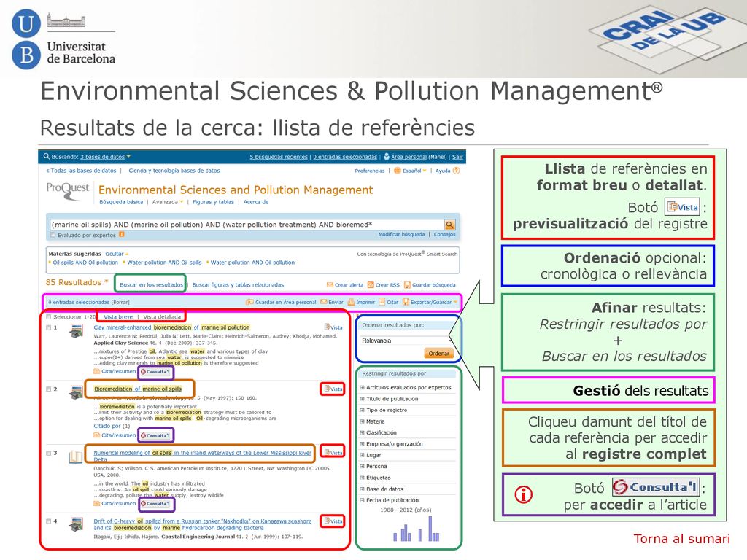Viewport: 747px width, 560px height.
Task: Click the orange Ordenar button
Action: click(x=438, y=354)
